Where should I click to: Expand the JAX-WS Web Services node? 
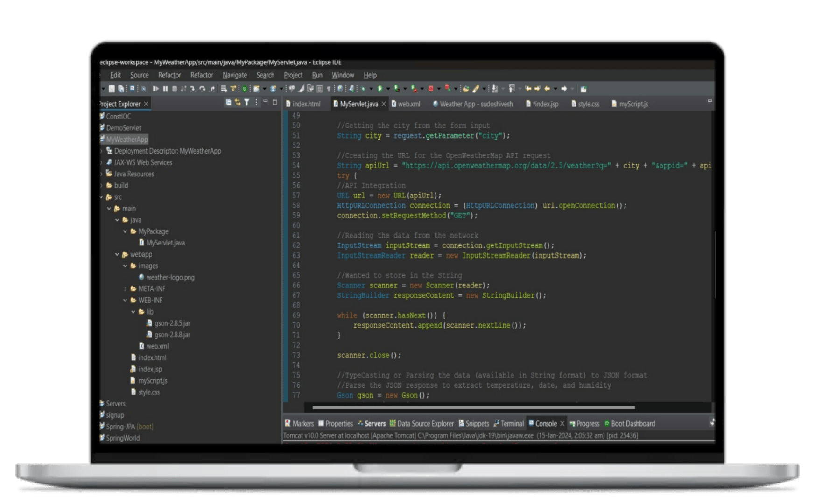tap(101, 162)
